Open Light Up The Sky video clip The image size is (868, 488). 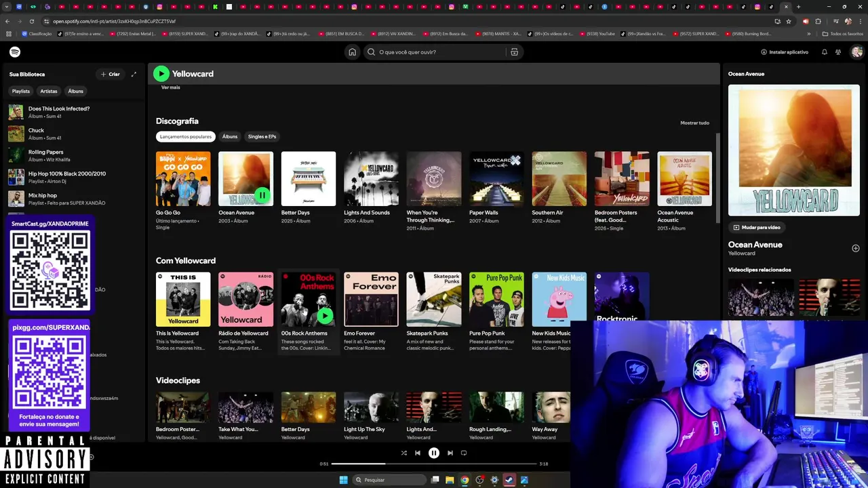coord(371,407)
